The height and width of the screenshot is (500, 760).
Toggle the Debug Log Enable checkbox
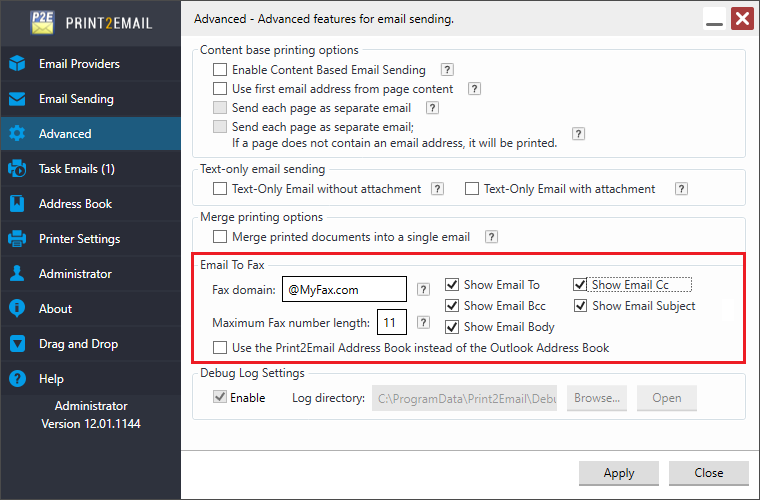pos(220,397)
